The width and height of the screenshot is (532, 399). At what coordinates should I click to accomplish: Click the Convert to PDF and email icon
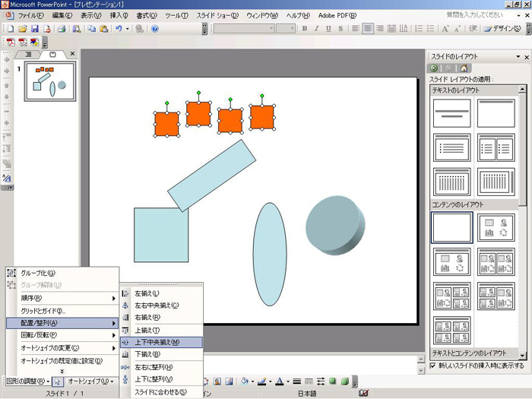coord(23,43)
